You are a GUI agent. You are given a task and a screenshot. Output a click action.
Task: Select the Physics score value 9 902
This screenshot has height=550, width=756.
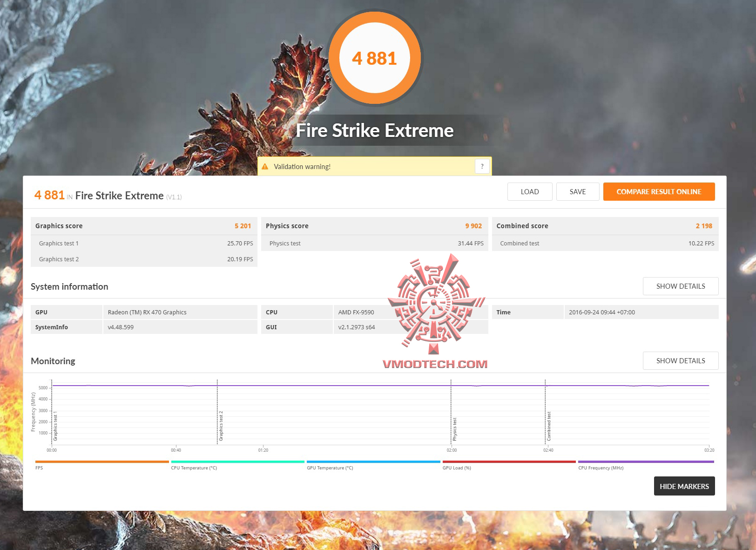[x=473, y=226]
